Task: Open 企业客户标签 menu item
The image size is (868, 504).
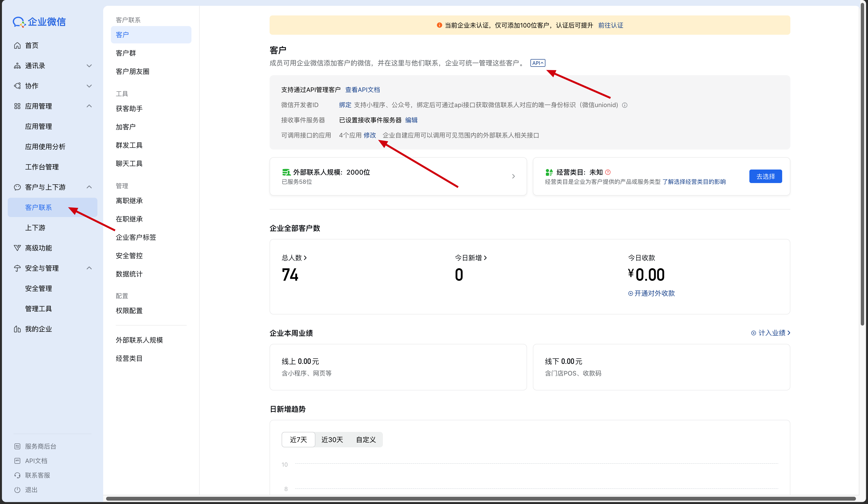Action: click(136, 237)
